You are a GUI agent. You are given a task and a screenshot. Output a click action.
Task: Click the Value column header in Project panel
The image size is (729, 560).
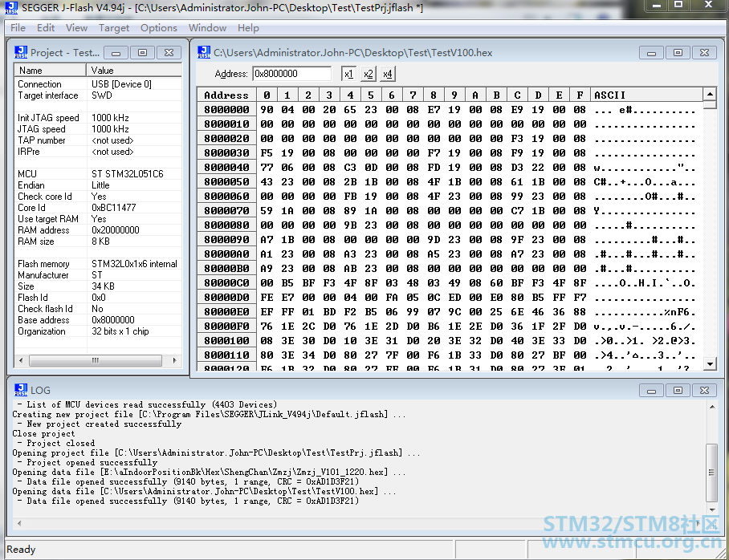[134, 70]
